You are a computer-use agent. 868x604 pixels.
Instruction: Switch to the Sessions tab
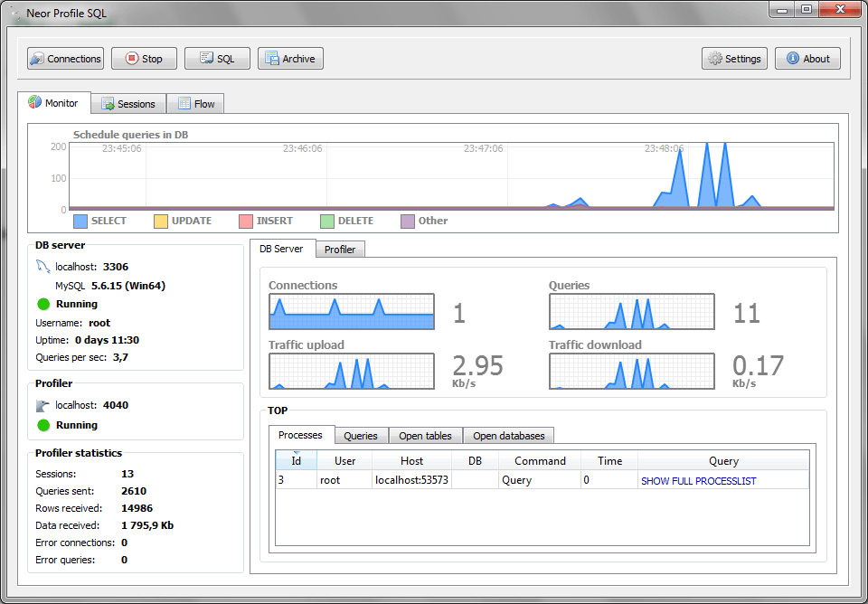(127, 104)
